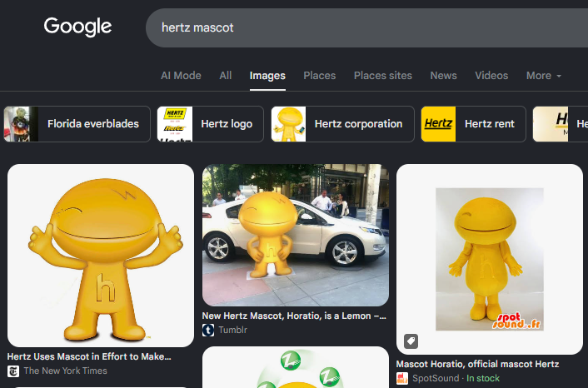This screenshot has height=388, width=588.
Task: Click the SpotSound favicon icon
Action: tap(402, 378)
